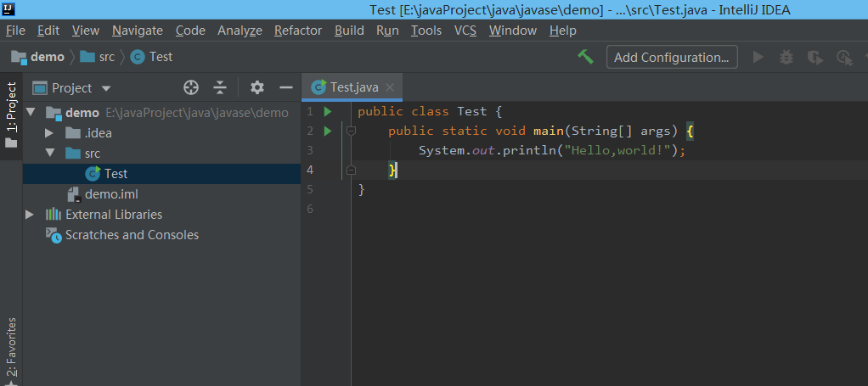Screen dimensions: 868x386
Task: Click the Debug bug icon in toolbar
Action: pyautogui.click(x=786, y=57)
